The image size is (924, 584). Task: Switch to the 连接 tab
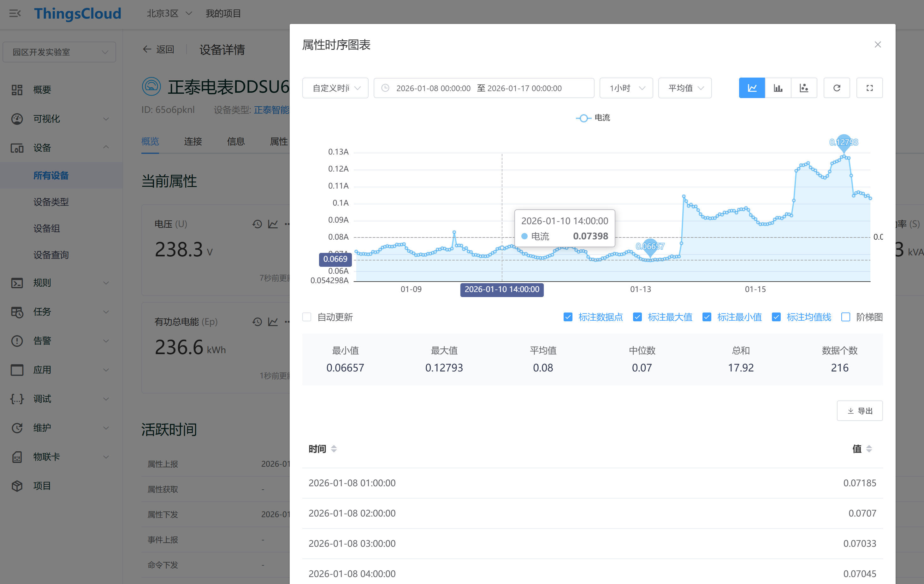point(192,142)
